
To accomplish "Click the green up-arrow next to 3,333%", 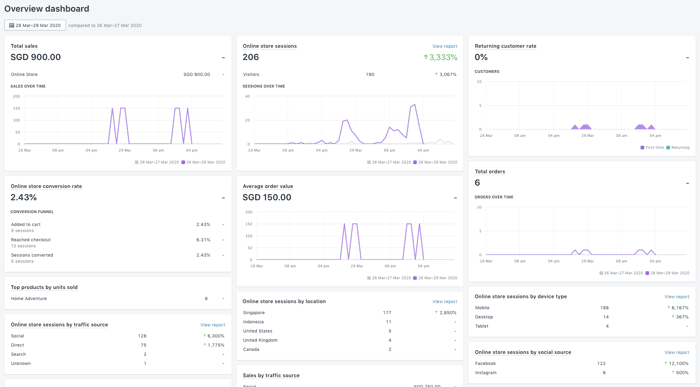I will pos(426,57).
